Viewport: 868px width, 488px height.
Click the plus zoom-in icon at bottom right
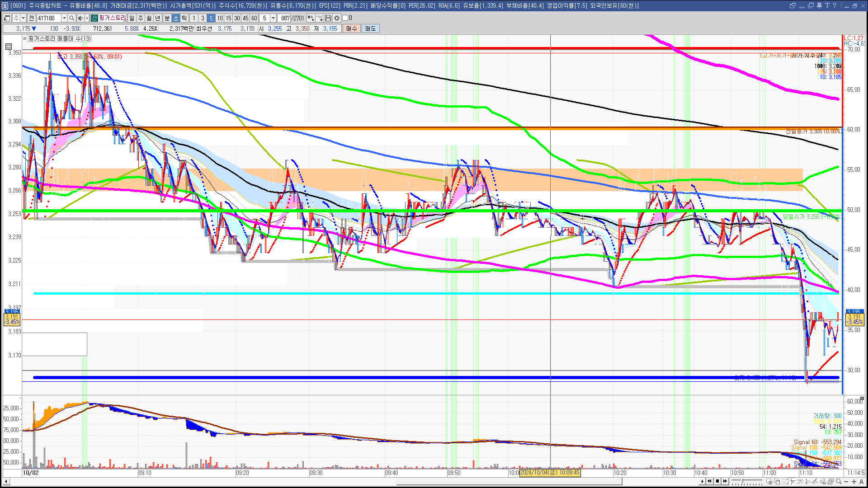pyautogui.click(x=854, y=481)
